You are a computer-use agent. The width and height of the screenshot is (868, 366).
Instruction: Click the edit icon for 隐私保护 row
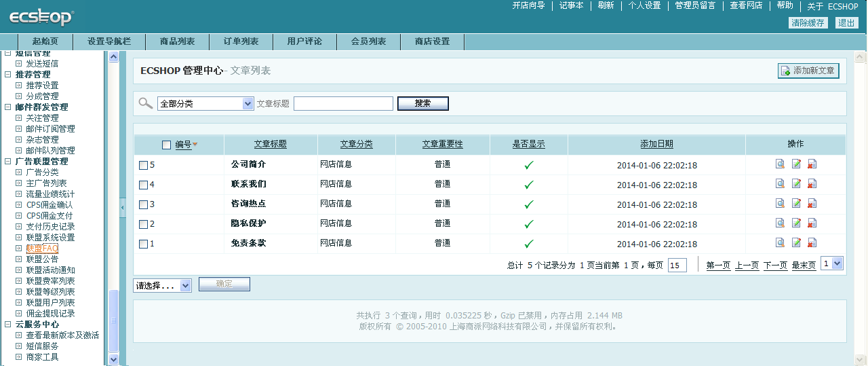(796, 223)
